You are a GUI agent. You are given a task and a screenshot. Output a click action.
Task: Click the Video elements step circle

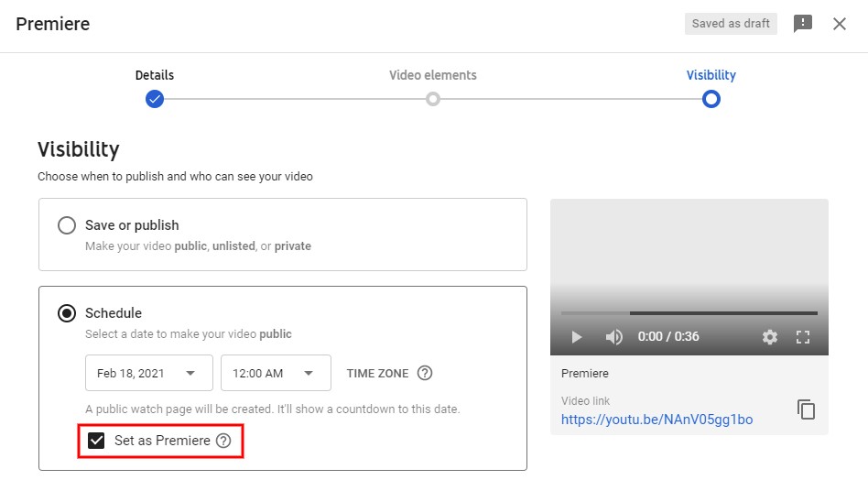pos(433,100)
